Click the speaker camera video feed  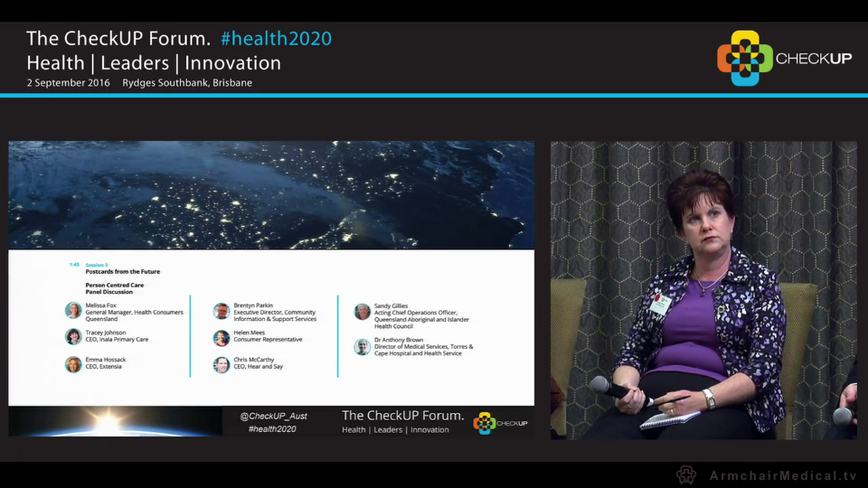[703, 290]
